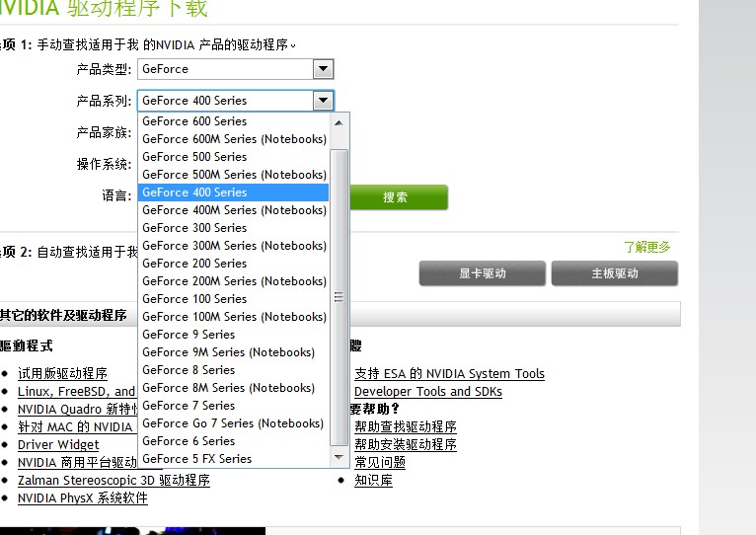The image size is (756, 535).
Task: Select GeForce 600M Series (Notebooks) option
Action: coord(233,139)
